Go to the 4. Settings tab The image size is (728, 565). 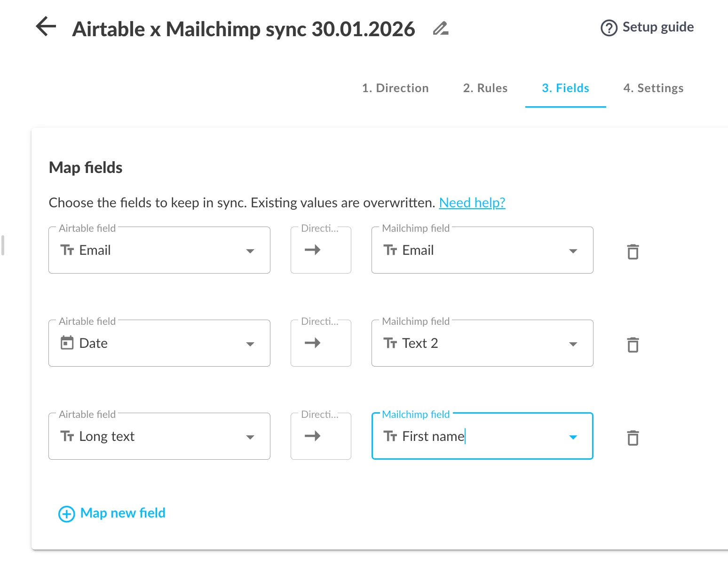[x=653, y=88]
